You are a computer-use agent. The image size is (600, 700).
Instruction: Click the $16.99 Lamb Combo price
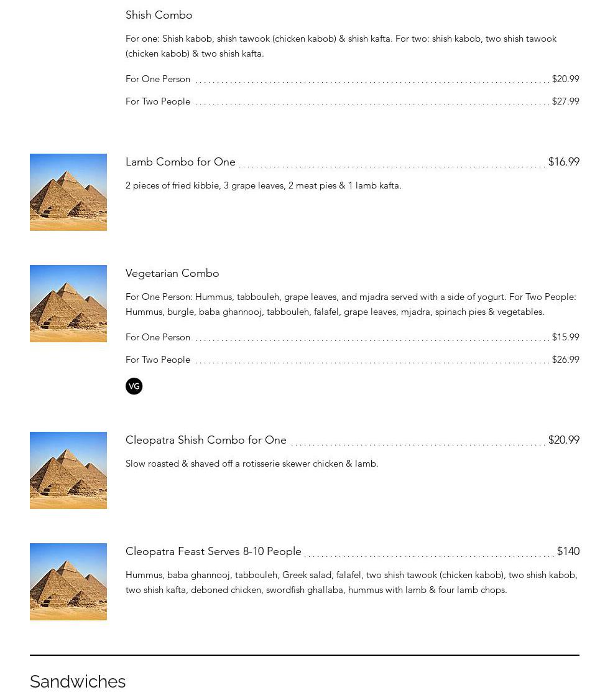[x=563, y=162]
